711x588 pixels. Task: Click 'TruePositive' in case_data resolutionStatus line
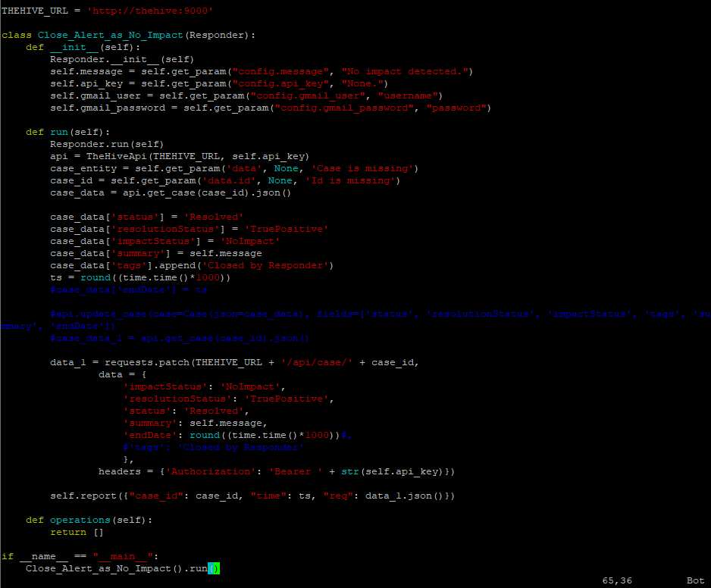[287, 230]
